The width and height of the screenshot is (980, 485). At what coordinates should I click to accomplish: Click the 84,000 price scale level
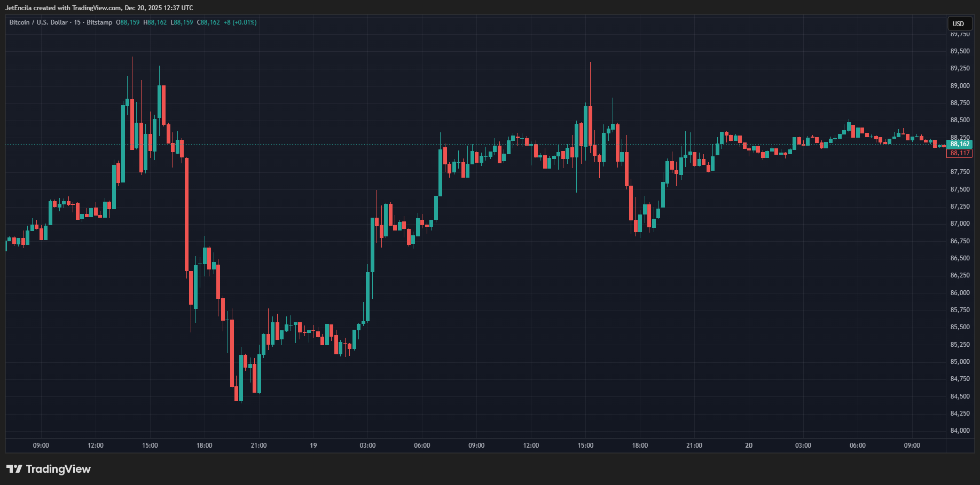click(x=960, y=431)
